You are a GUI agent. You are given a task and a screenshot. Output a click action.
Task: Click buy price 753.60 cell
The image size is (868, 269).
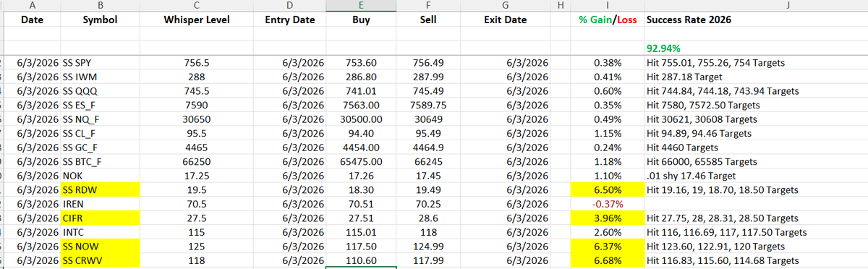point(360,63)
